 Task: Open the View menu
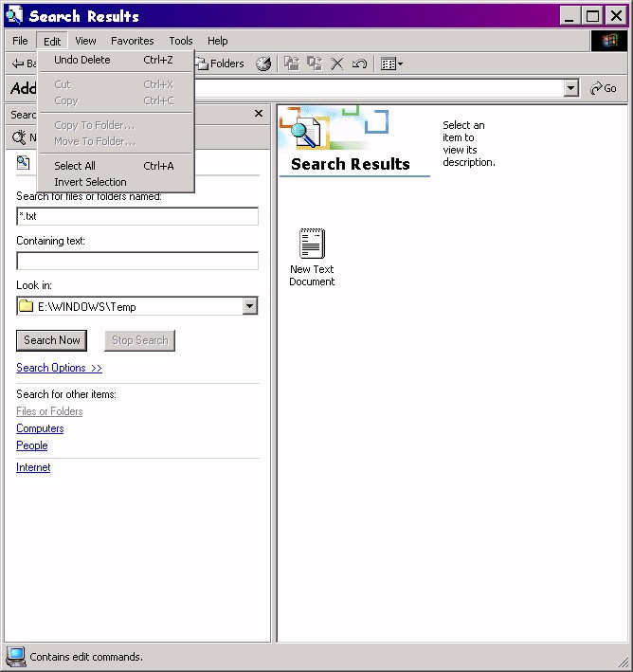(x=85, y=41)
